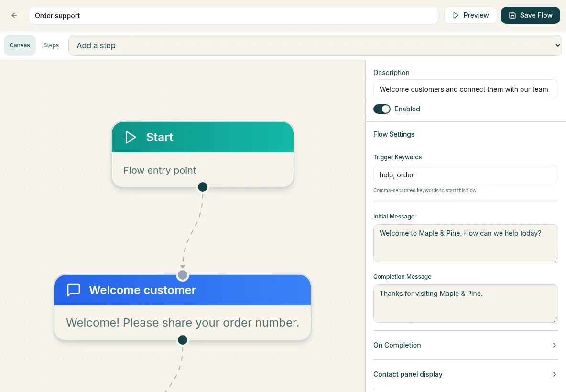Screen dimensions: 566x392
Task: Switch to the Canvas tab
Action: 20,45
